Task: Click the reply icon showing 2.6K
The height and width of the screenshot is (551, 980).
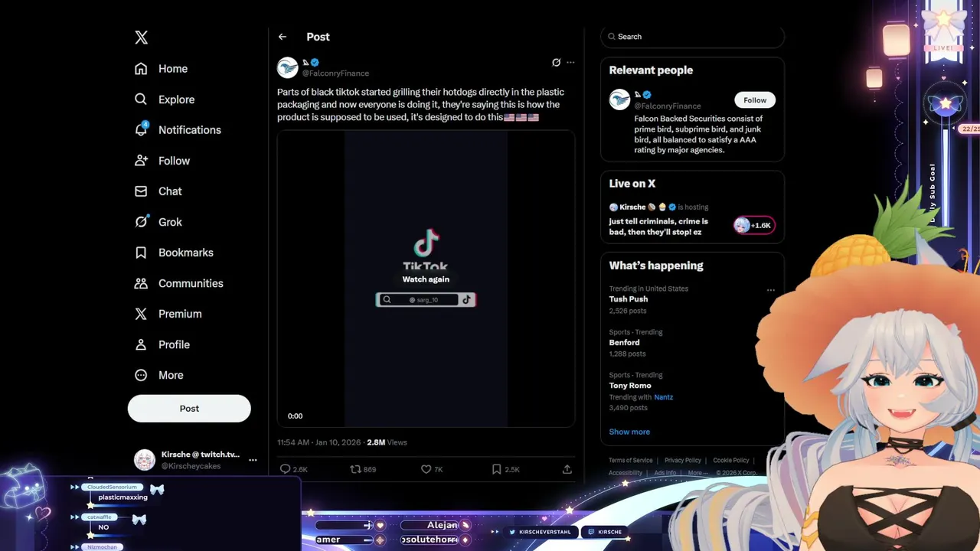Action: (285, 469)
